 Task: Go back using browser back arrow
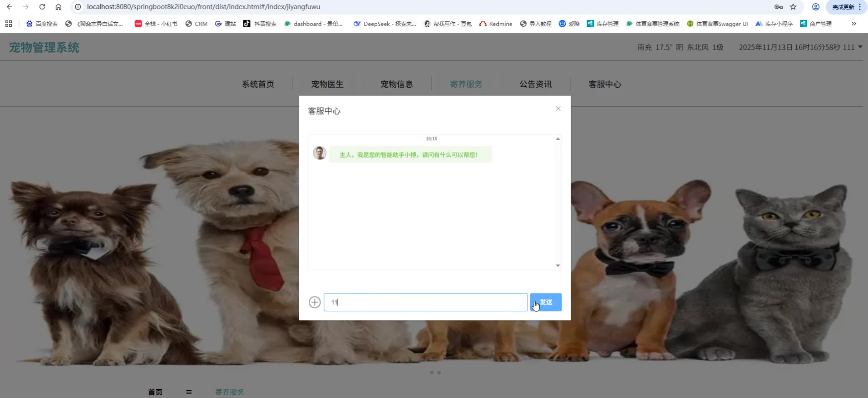coord(10,7)
